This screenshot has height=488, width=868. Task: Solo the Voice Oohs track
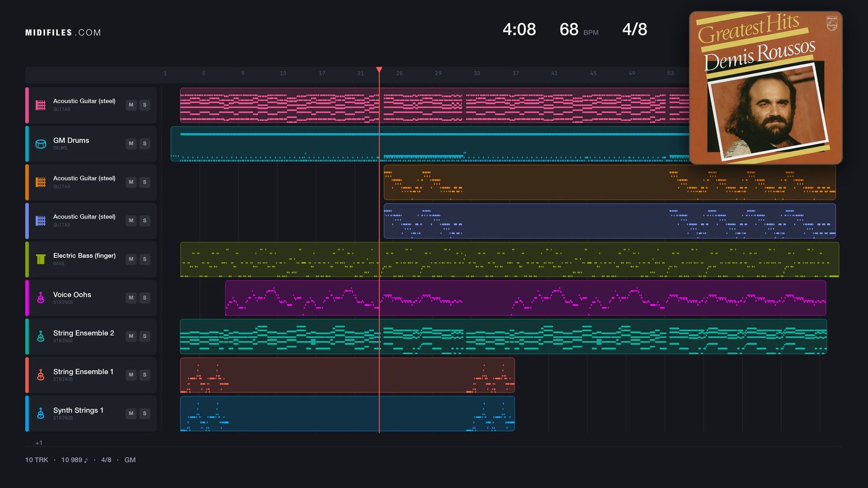click(145, 298)
